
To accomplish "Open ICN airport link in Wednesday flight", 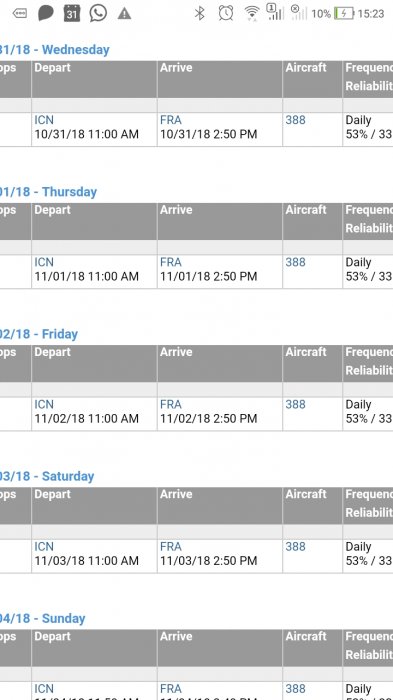I will click(x=44, y=120).
